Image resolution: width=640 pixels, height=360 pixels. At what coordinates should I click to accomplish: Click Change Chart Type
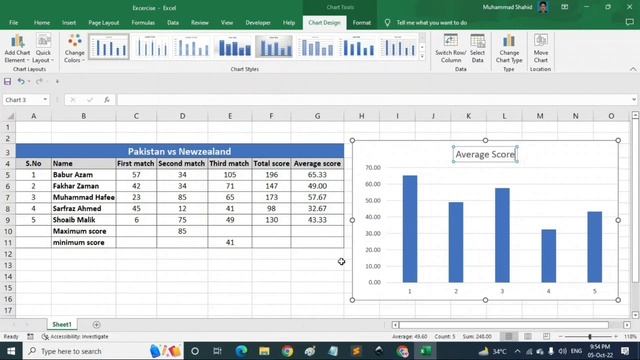pyautogui.click(x=509, y=49)
